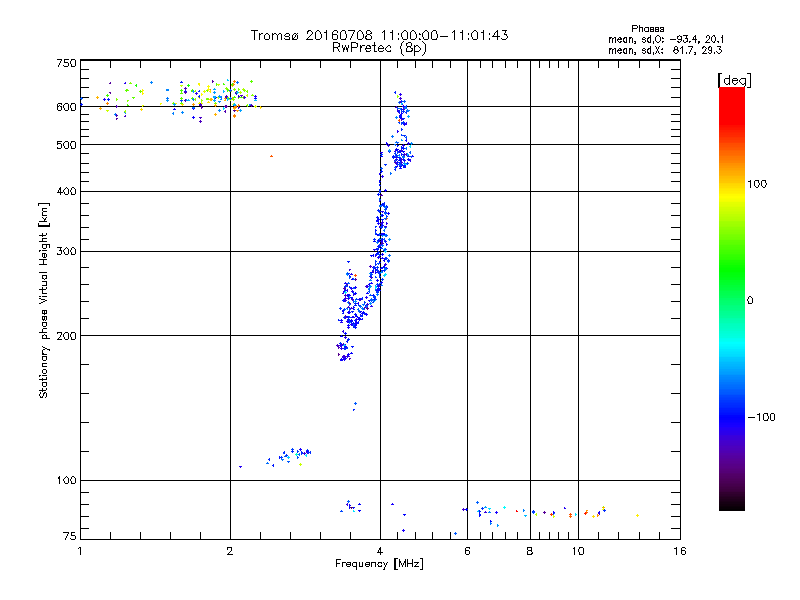
Task: Click the y-axis label 'Stationary phase Virtual Height [km]'
Action: click(x=43, y=300)
